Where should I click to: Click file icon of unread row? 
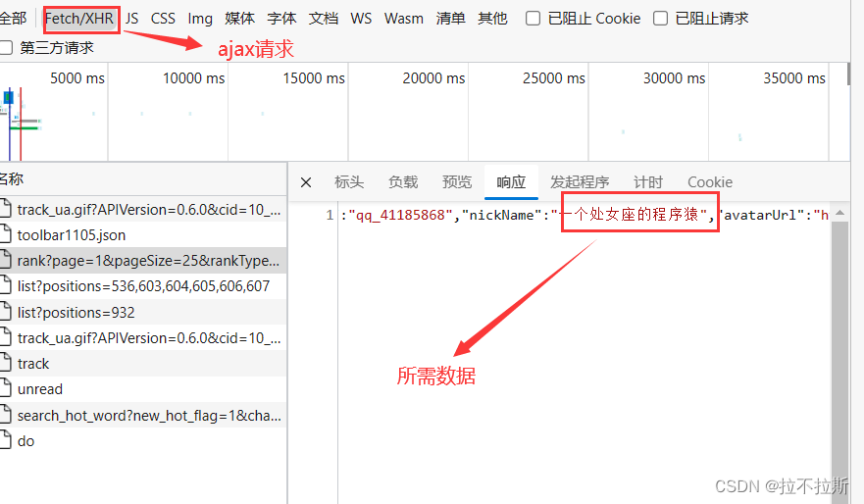(5, 388)
